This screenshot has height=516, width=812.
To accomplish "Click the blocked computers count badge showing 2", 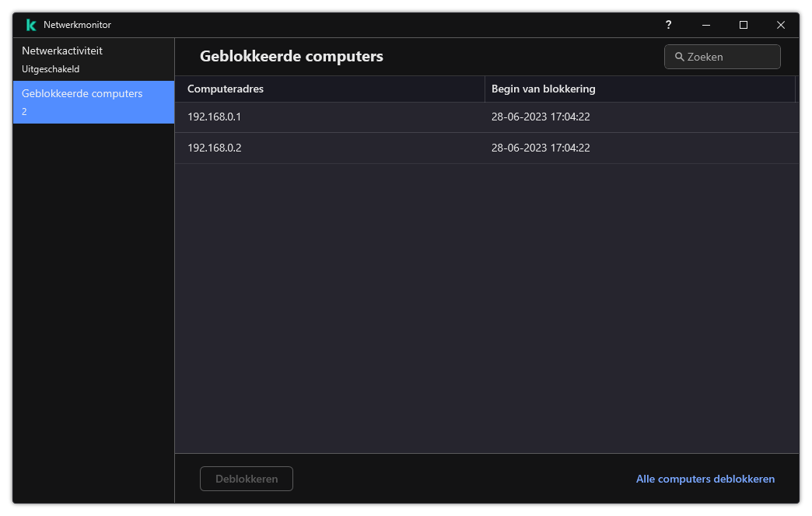I will coord(24,111).
